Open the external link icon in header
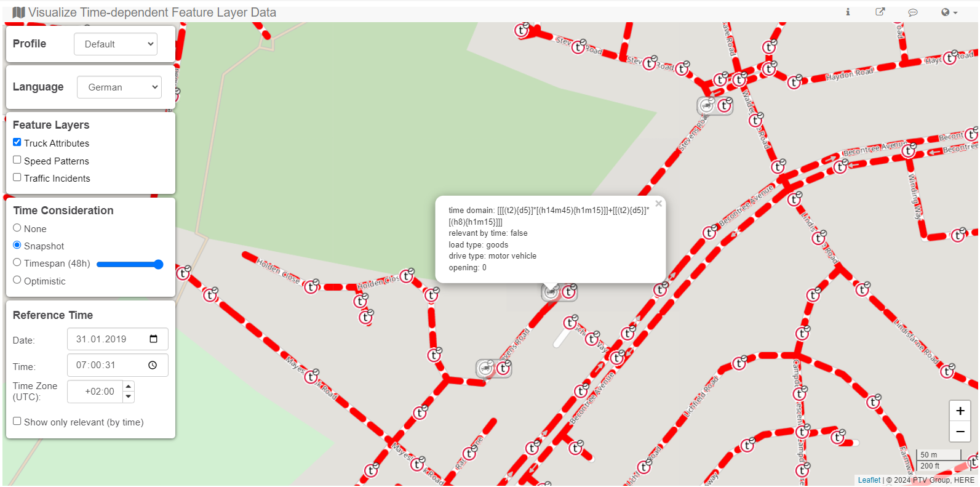 880,12
